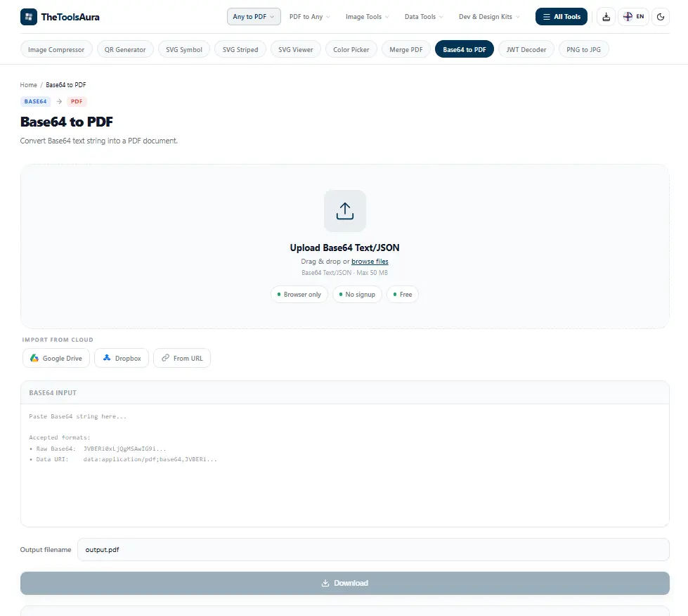Expand the PDF to Any menu
688x616 pixels.
[x=309, y=17]
